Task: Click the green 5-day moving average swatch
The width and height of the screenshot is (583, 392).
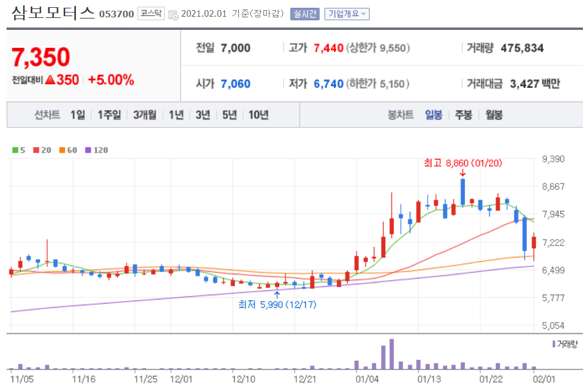Action: (16, 150)
